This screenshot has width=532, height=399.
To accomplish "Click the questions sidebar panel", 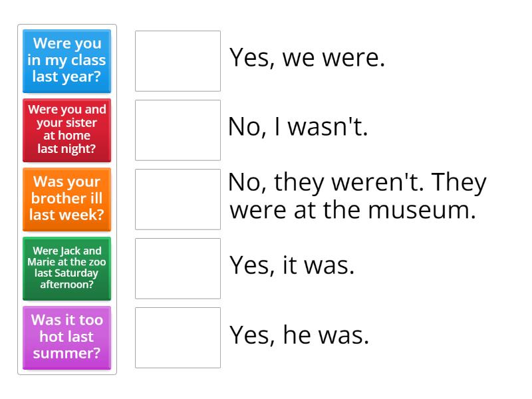I will 66,199.
